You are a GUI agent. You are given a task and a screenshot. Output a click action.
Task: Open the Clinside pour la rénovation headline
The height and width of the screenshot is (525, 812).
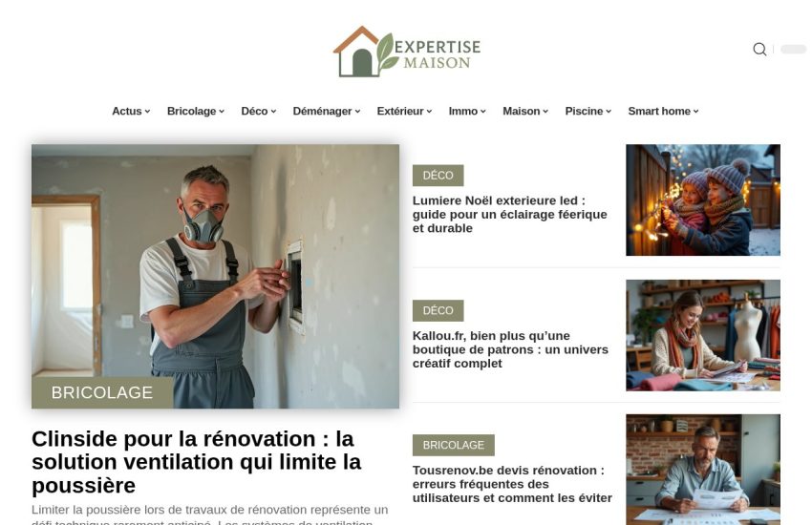click(197, 462)
